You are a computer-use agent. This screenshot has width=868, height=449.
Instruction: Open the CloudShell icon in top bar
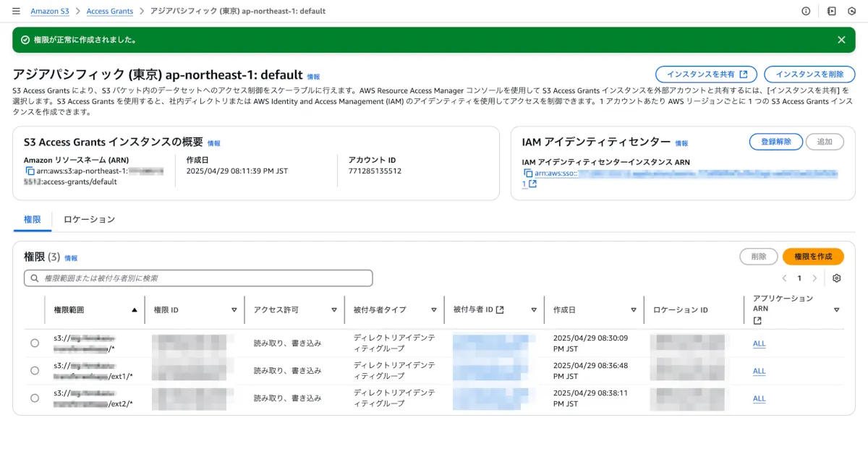pyautogui.click(x=832, y=12)
